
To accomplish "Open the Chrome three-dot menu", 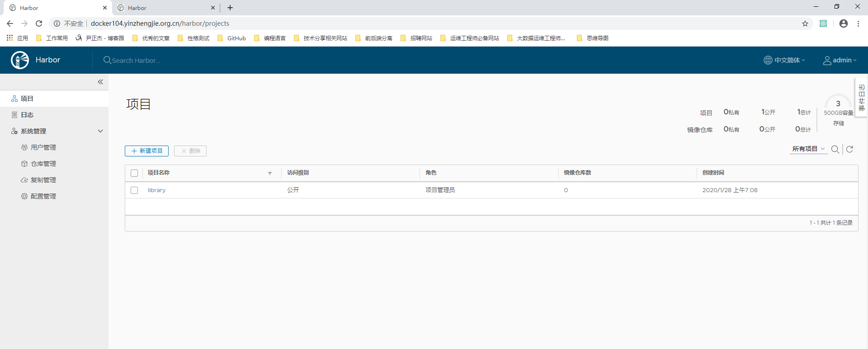I will tap(858, 24).
